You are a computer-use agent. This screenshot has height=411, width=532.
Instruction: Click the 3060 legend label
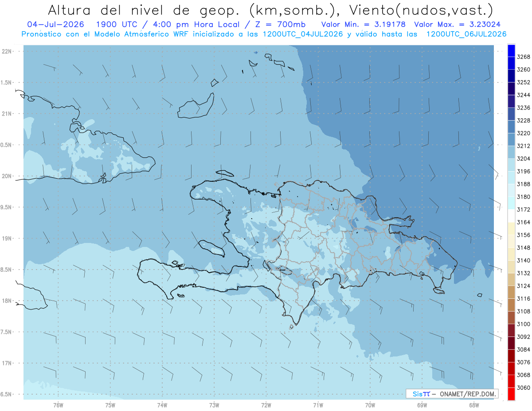[524, 388]
